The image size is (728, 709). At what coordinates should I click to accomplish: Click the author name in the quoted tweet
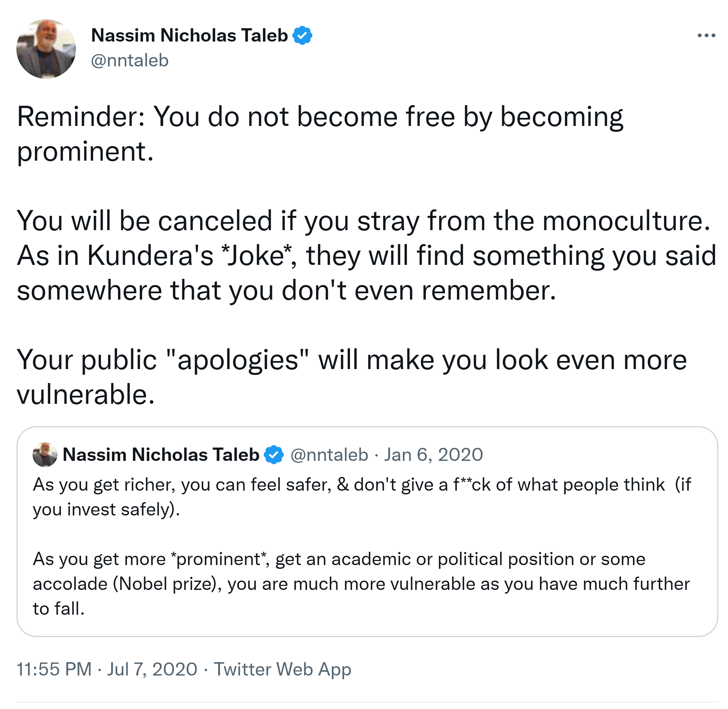coord(161,454)
